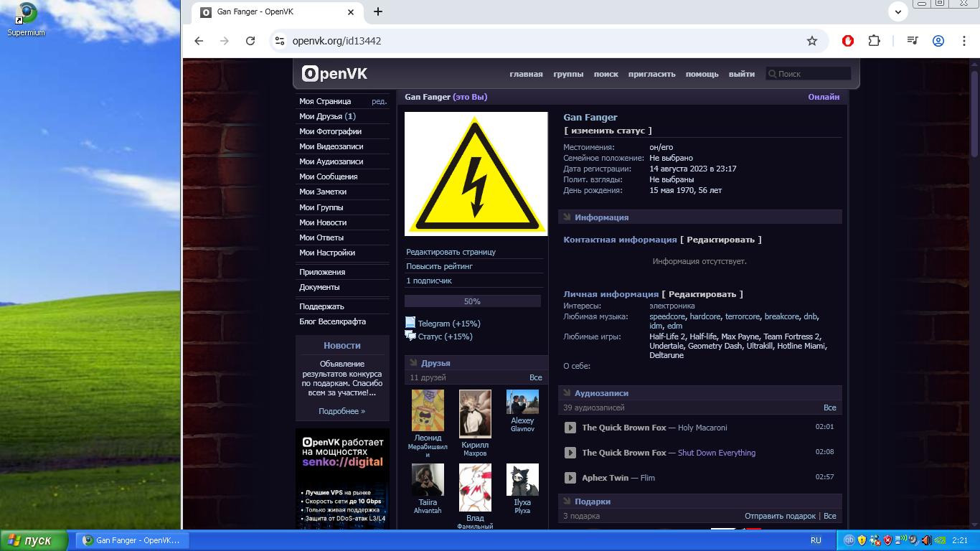Image resolution: width=980 pixels, height=551 pixels.
Task: Click the Статус speech bubble icon
Action: coord(410,335)
